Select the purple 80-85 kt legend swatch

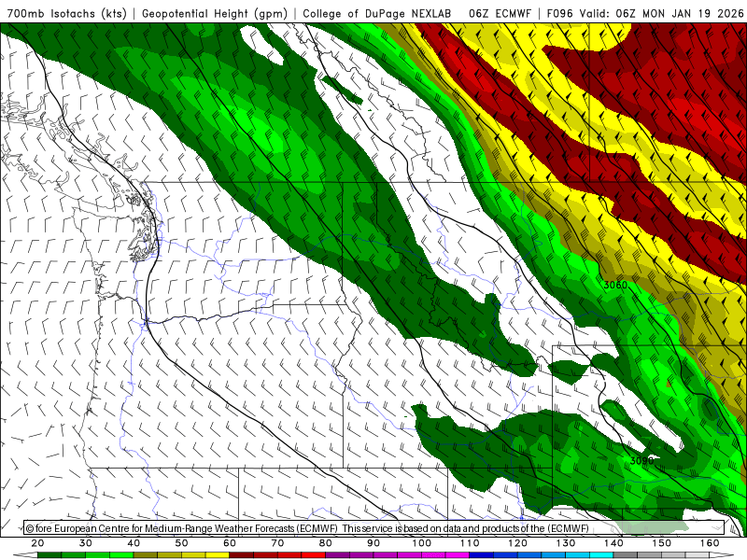point(338,554)
